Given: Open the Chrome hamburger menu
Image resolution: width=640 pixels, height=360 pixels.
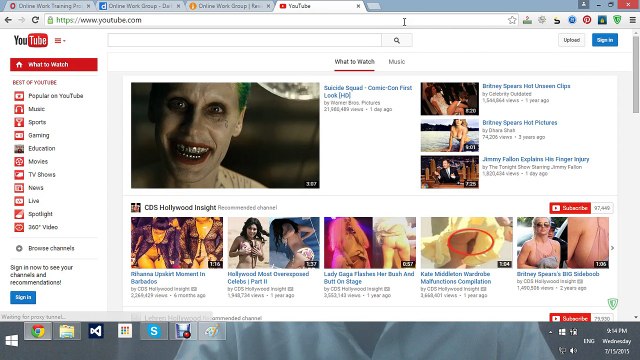Looking at the screenshot, I should (632, 20).
